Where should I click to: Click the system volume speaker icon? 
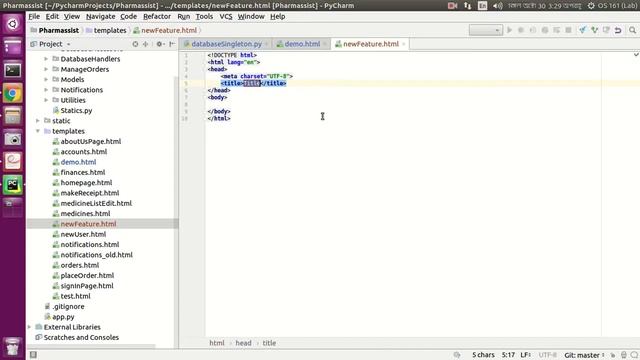497,6
